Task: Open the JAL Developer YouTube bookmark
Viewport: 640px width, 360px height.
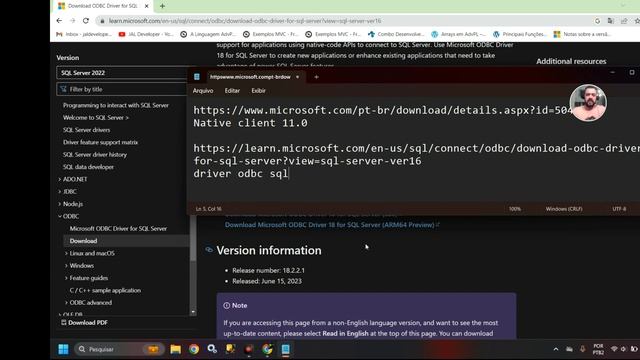Action: (x=146, y=34)
